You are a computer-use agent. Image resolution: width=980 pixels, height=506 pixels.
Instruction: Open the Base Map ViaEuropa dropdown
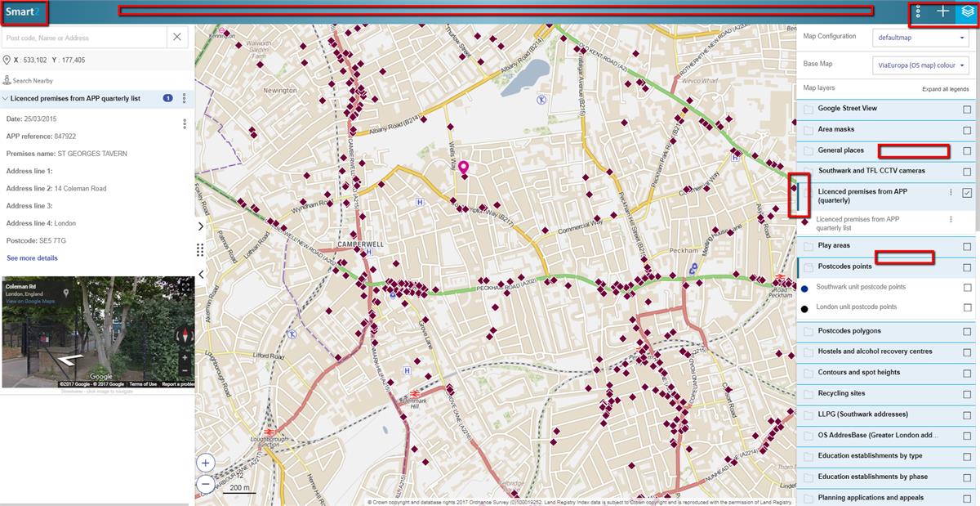coord(920,65)
